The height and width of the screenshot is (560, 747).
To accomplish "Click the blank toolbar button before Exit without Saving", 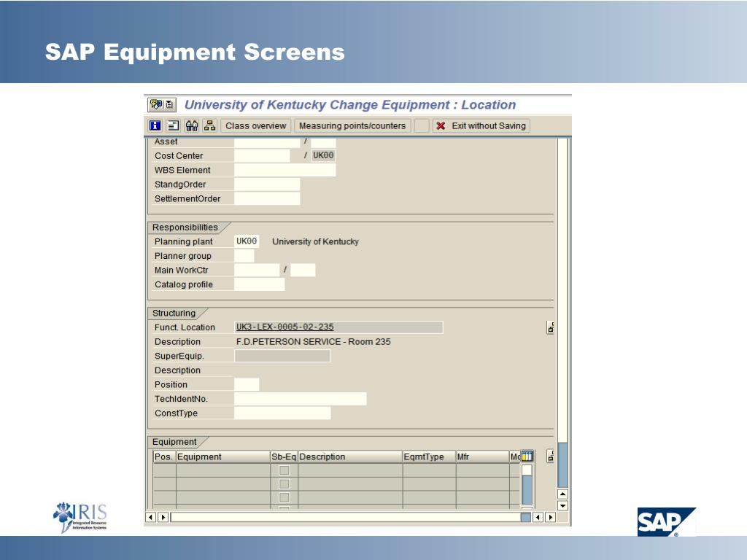I will (x=422, y=125).
